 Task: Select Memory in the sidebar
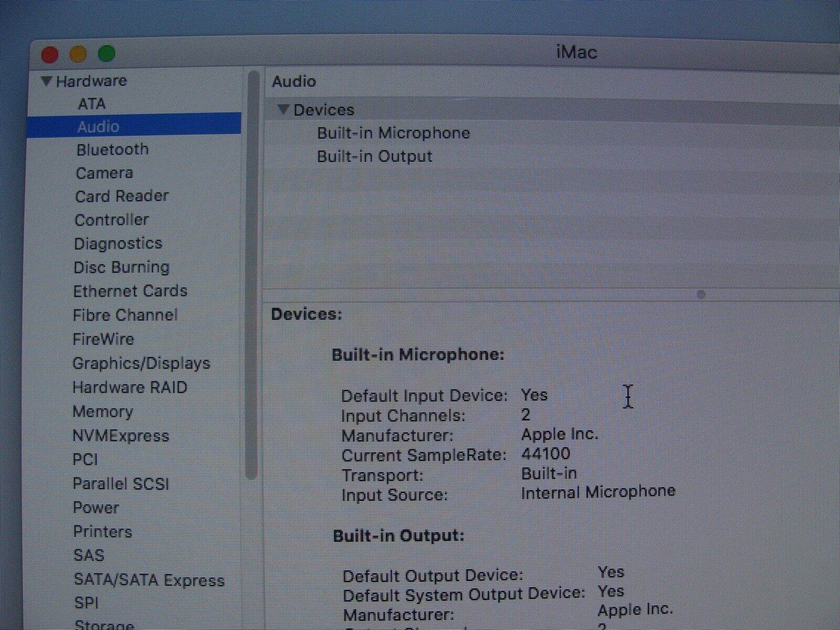point(102,412)
